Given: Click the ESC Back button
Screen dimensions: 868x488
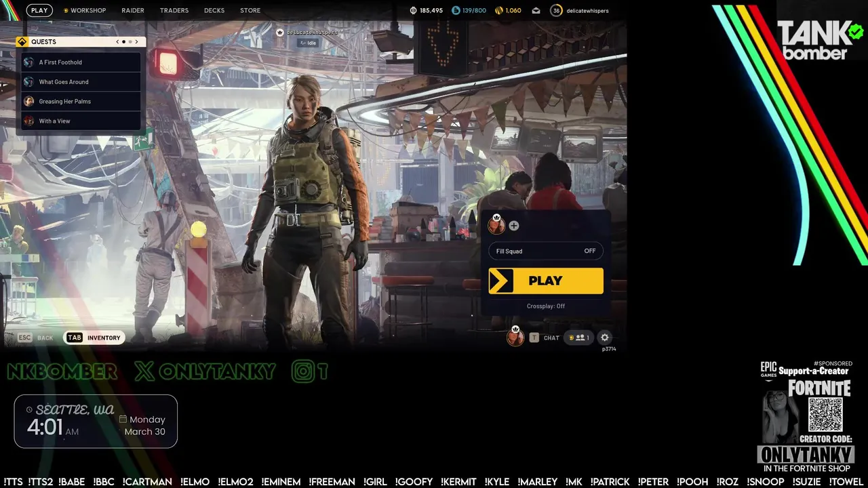Looking at the screenshot, I should (35, 338).
